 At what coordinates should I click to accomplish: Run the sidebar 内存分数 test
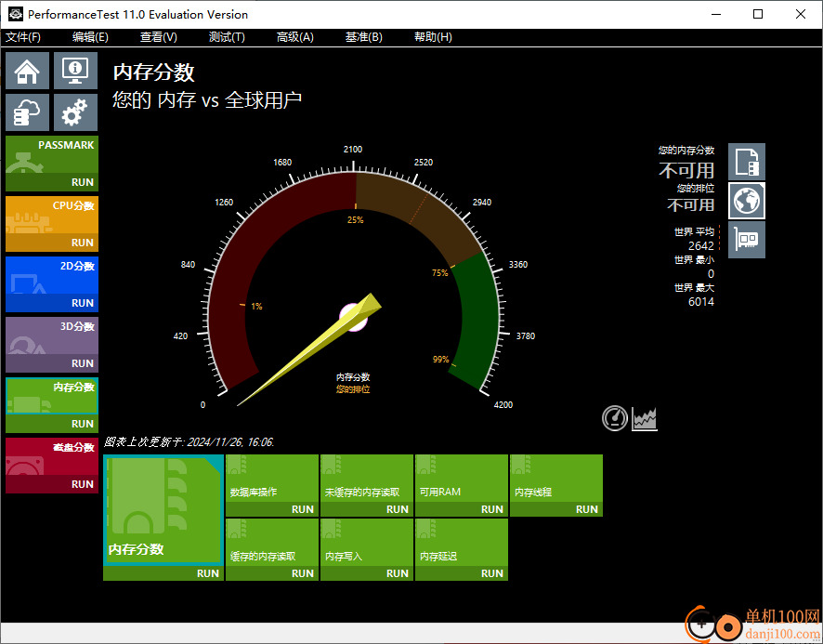point(52,424)
